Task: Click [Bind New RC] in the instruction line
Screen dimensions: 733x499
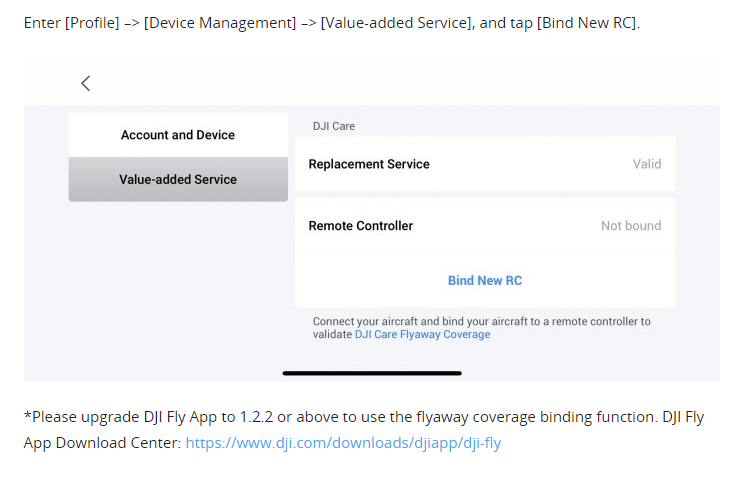Action: 586,22
